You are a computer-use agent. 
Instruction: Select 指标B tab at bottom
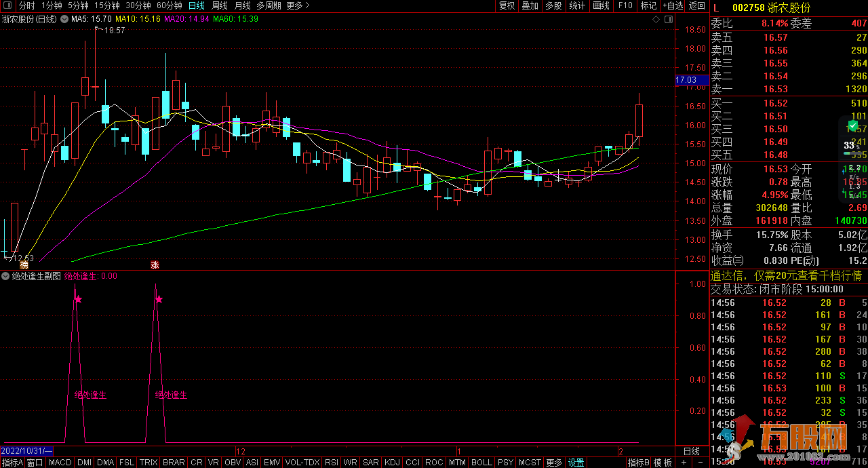point(639,463)
